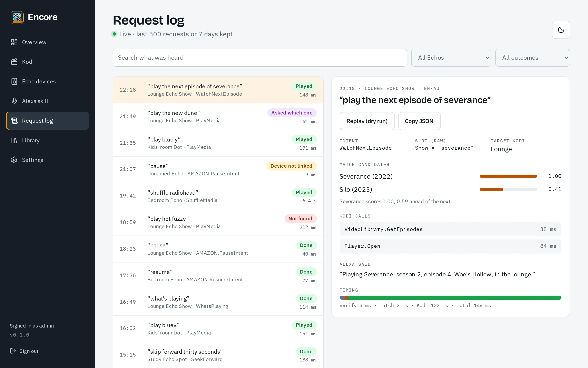Click the Kodi clapperboard icon
588x368 pixels.
click(x=14, y=62)
